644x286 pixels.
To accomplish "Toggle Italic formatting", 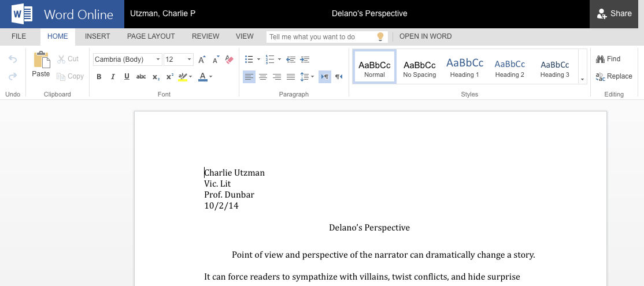I will (113, 77).
